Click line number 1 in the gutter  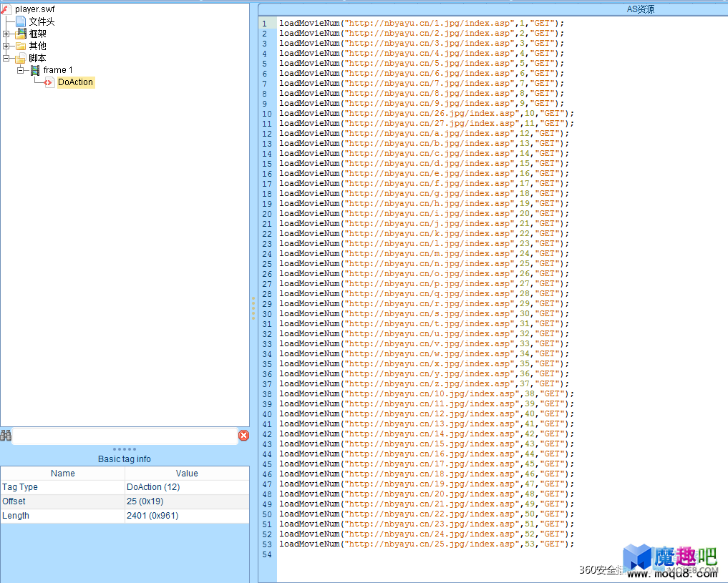265,23
